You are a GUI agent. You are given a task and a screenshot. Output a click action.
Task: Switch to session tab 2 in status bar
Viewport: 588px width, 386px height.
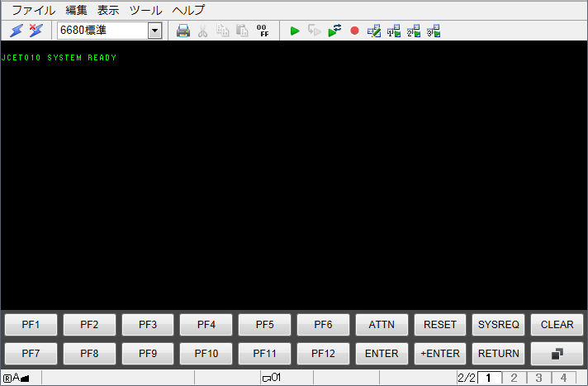click(513, 378)
